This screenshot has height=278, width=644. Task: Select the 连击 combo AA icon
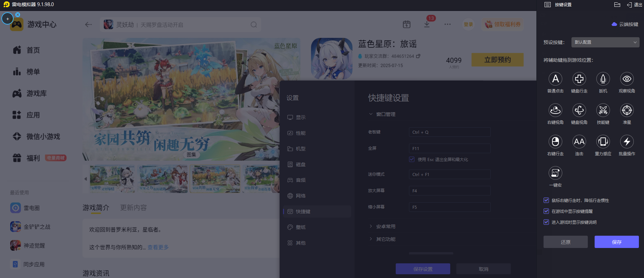click(x=579, y=142)
